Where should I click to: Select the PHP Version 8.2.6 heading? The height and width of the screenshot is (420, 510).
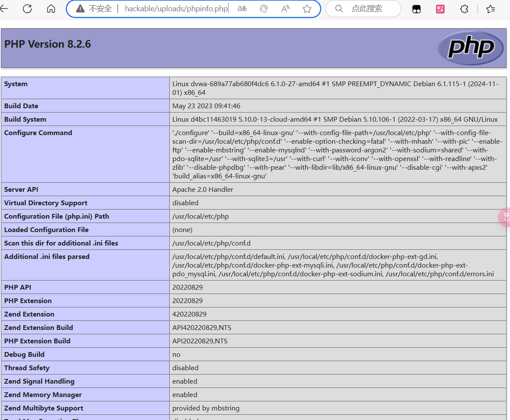(48, 44)
